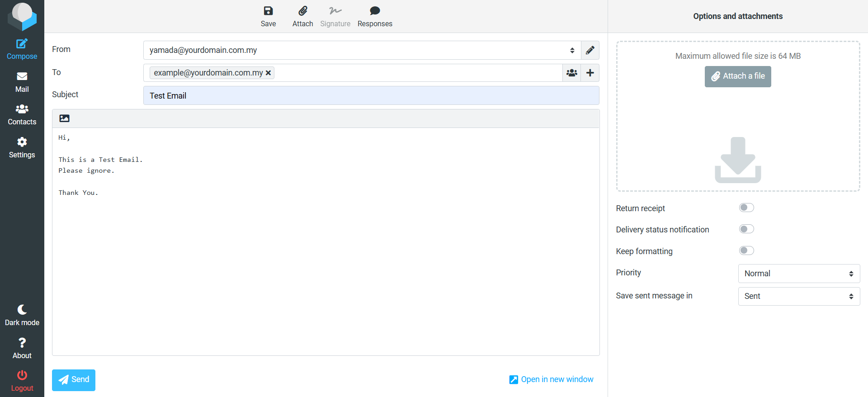This screenshot has height=397, width=868.
Task: Click the plus icon to add header
Action: 590,73
